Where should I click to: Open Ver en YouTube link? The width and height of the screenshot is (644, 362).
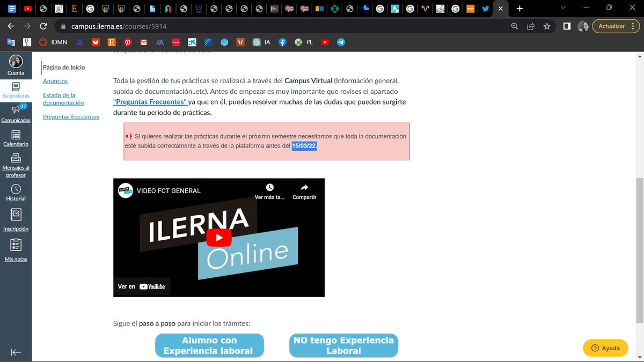click(142, 287)
